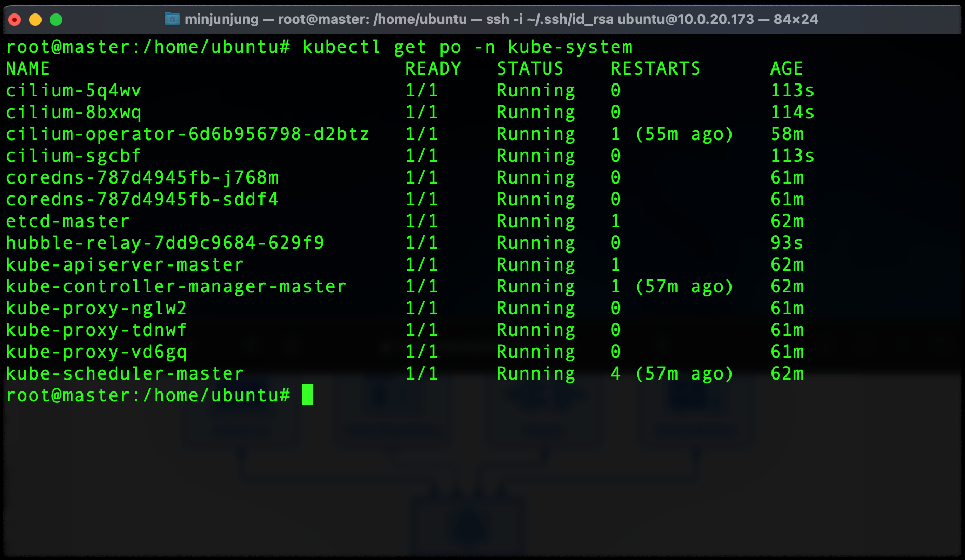Click Running status of etcd-master
The width and height of the screenshot is (965, 560).
(x=536, y=221)
